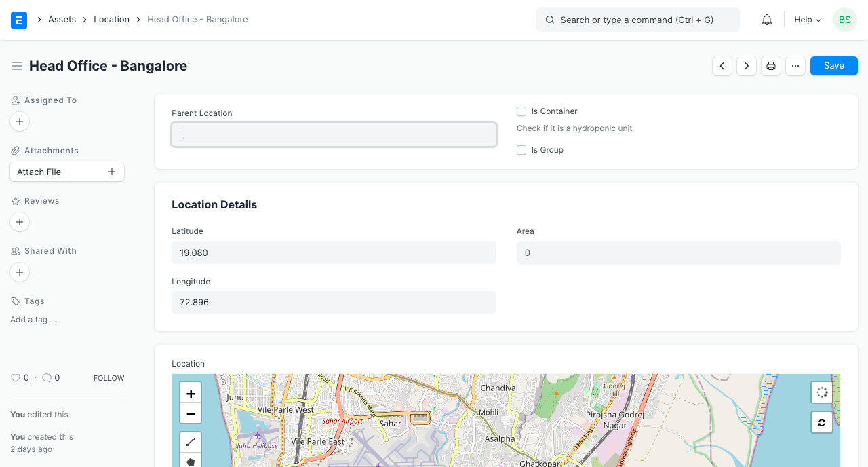
Task: Zoom out on the map
Action: tap(191, 413)
